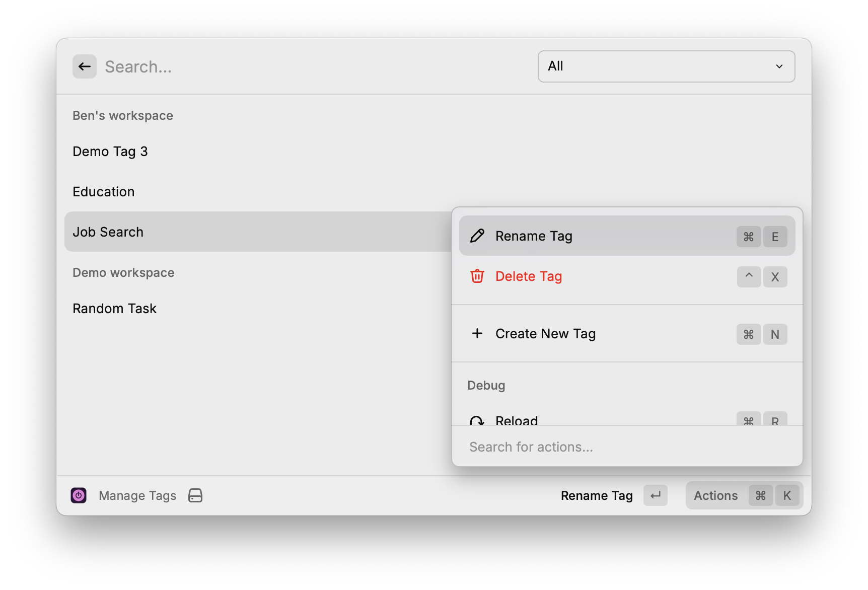
Task: Click the red trash icon
Action: pos(477,276)
